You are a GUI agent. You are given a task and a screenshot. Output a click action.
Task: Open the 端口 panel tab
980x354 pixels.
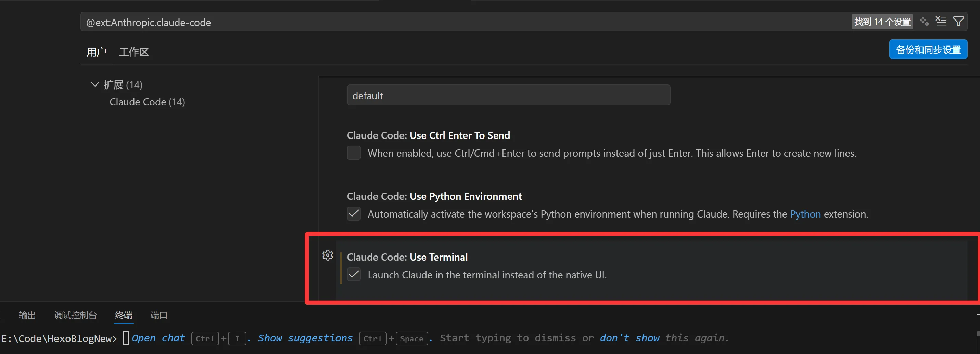click(158, 315)
